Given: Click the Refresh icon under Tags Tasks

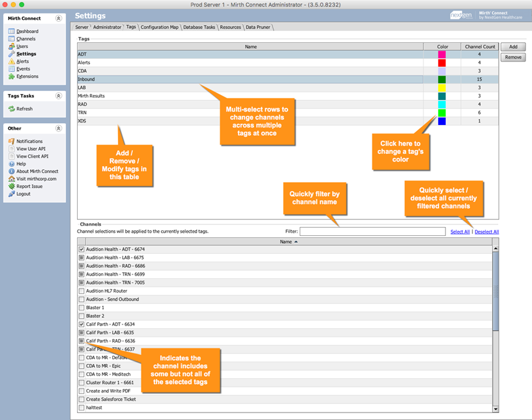Looking at the screenshot, I should tap(12, 109).
